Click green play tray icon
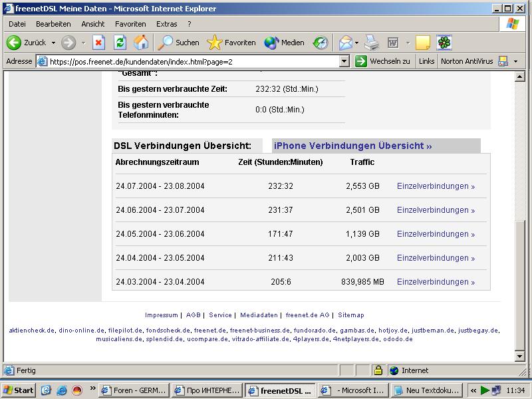Screen dimensions: 532x399 point(485,390)
